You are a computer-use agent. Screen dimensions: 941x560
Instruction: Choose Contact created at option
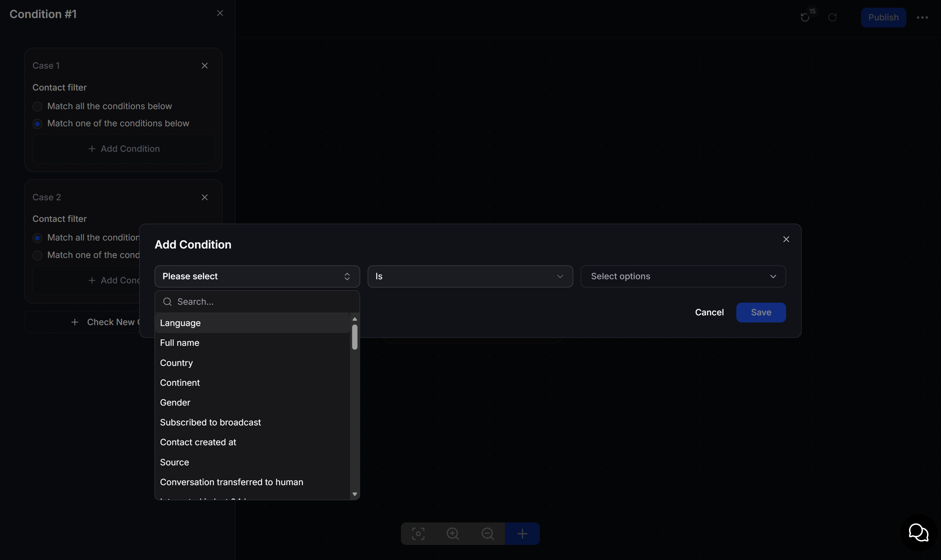click(x=252, y=442)
